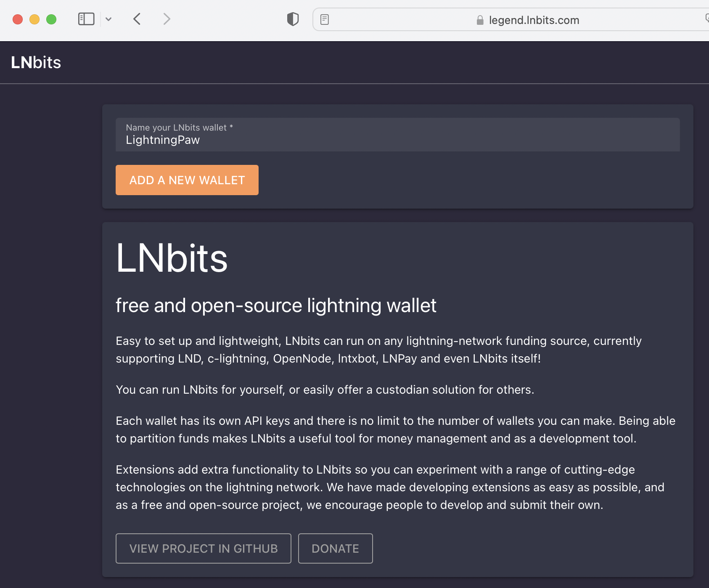The height and width of the screenshot is (588, 709).
Task: Close the window with red button
Action: [18, 19]
